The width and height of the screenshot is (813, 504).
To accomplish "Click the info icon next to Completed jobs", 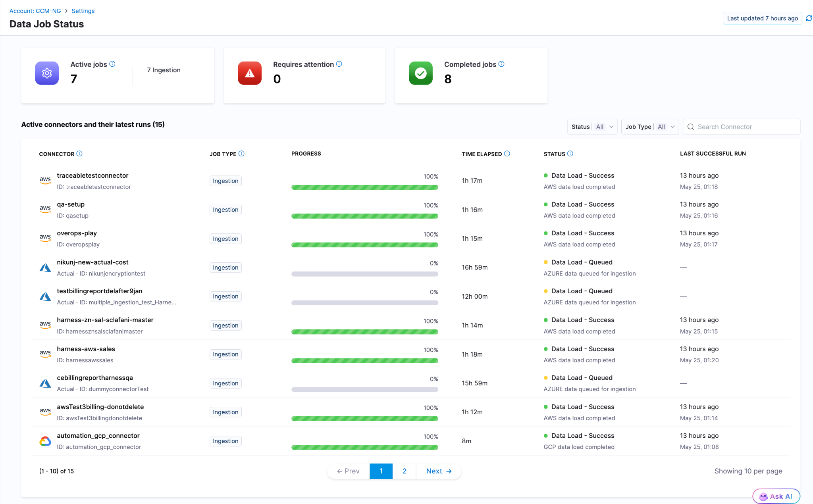I will (x=501, y=64).
